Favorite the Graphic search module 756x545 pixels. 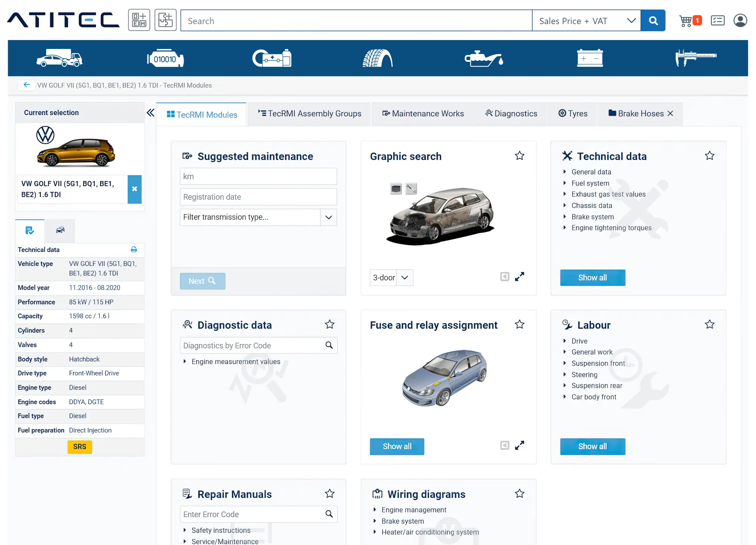click(519, 156)
